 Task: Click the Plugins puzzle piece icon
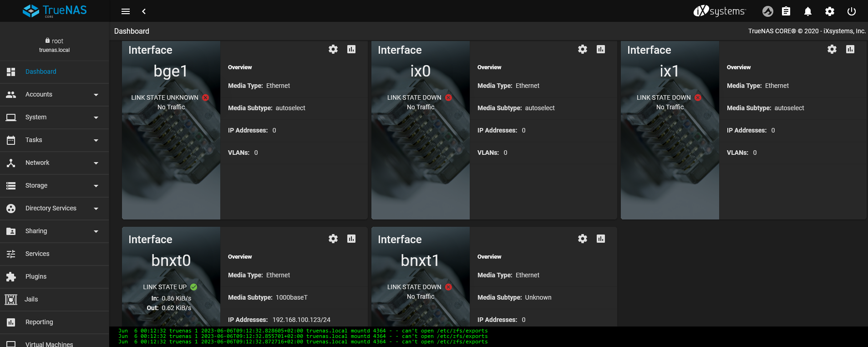point(11,277)
